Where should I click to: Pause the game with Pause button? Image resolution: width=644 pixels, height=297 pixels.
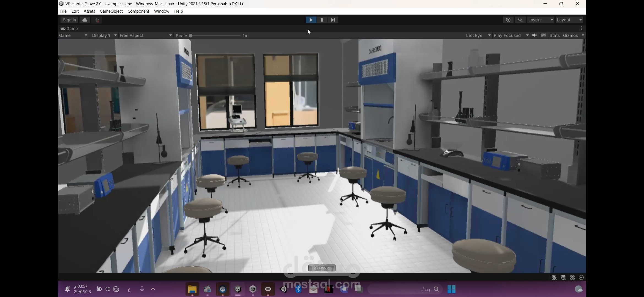click(322, 20)
